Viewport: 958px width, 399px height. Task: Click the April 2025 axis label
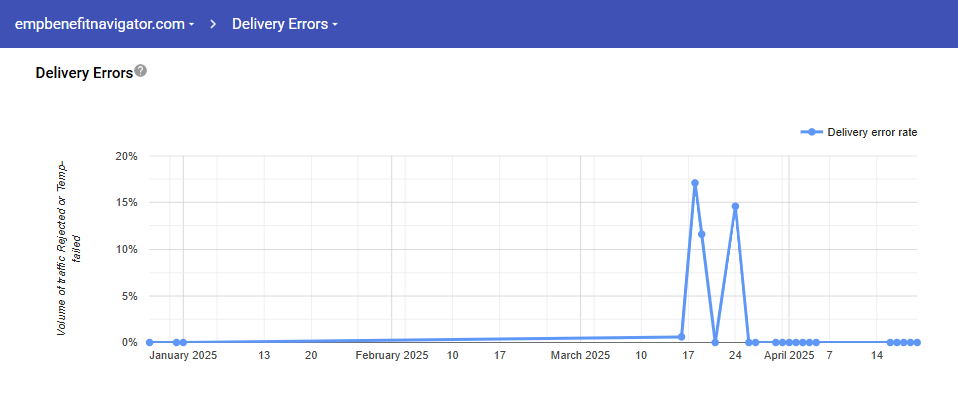point(789,356)
